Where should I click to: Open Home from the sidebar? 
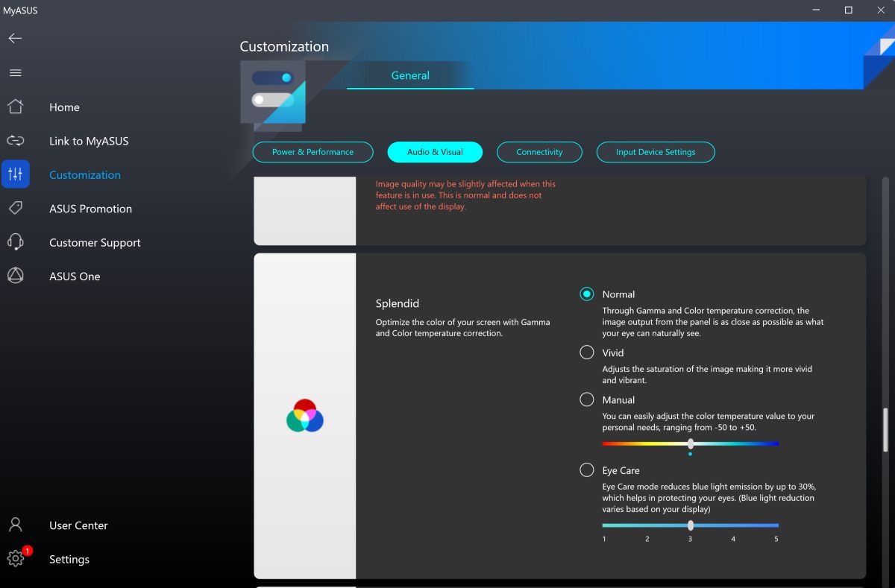64,107
